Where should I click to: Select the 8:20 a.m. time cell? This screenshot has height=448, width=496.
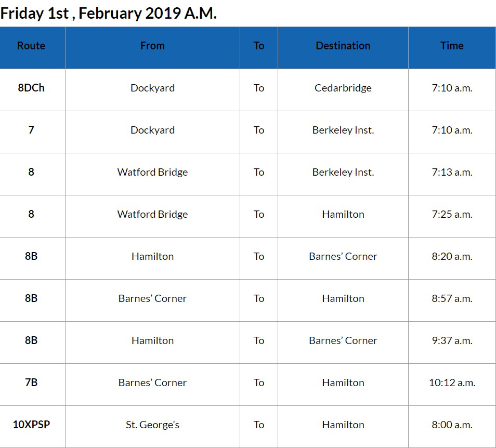(x=452, y=256)
